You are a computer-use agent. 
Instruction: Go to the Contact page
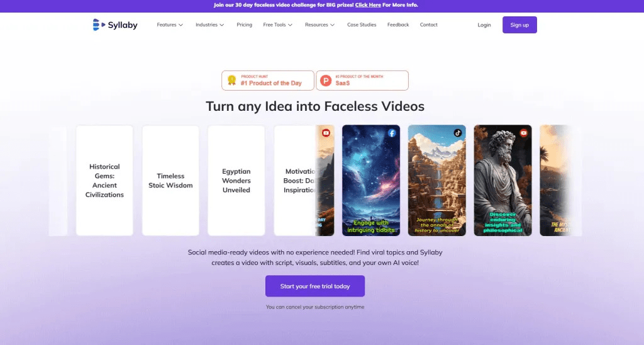(x=428, y=25)
